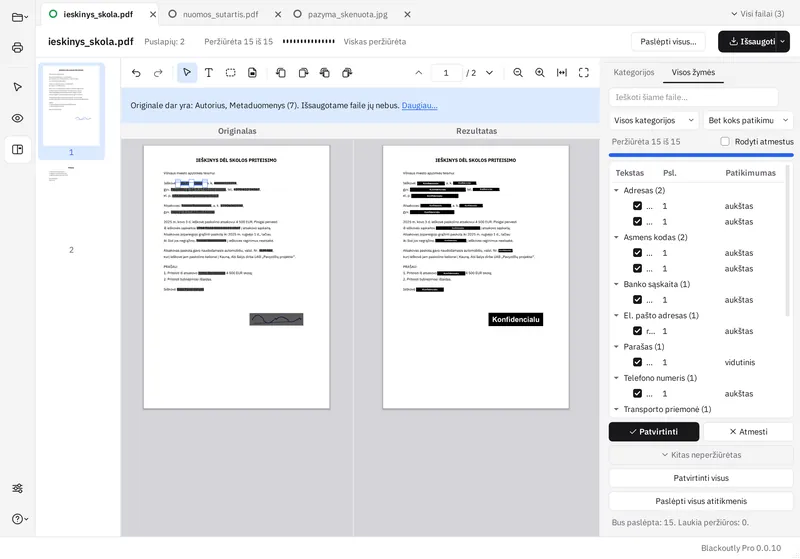Switch to the pazyma_skenuota.jpg tab
Viewport: 800px width, 559px height.
coord(347,15)
